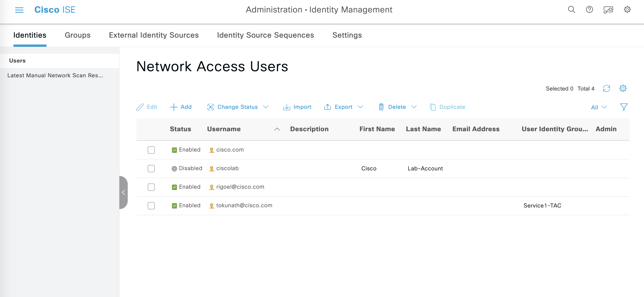The image size is (644, 297).
Task: Sort the table by Username column
Action: click(224, 129)
